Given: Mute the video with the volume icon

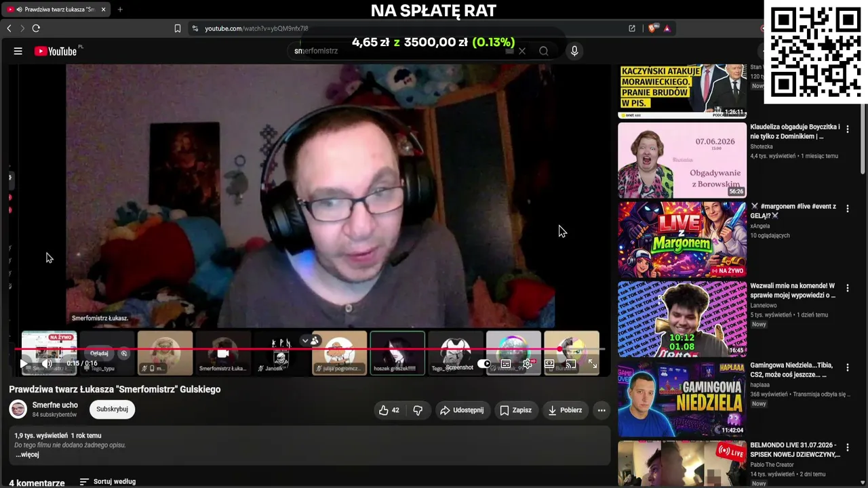Looking at the screenshot, I should 47,364.
